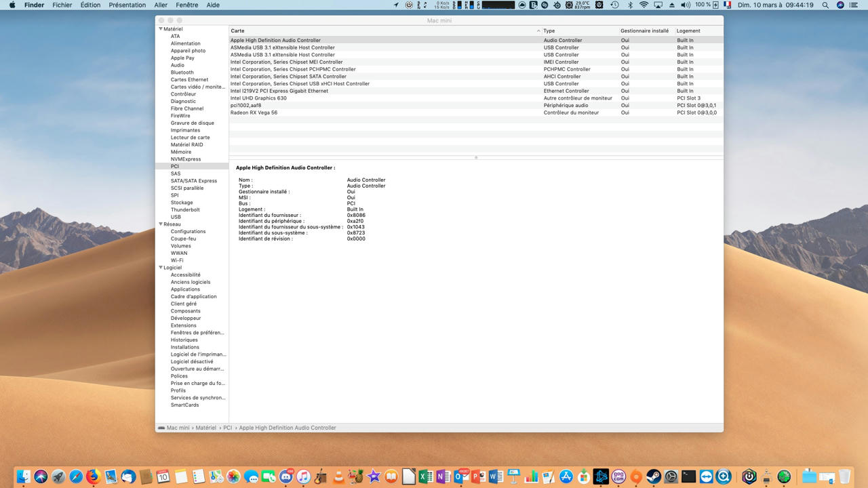
Task: Open Thunderbird mail icon in Dock
Action: pos(128,476)
